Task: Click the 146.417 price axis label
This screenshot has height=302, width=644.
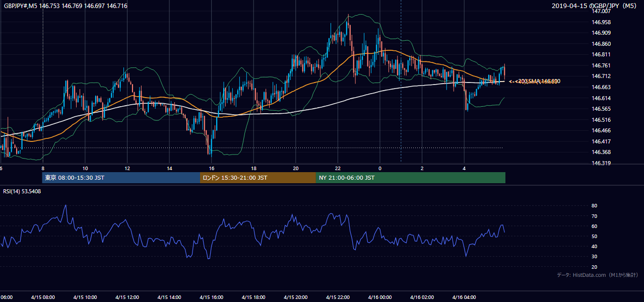Action: point(601,141)
